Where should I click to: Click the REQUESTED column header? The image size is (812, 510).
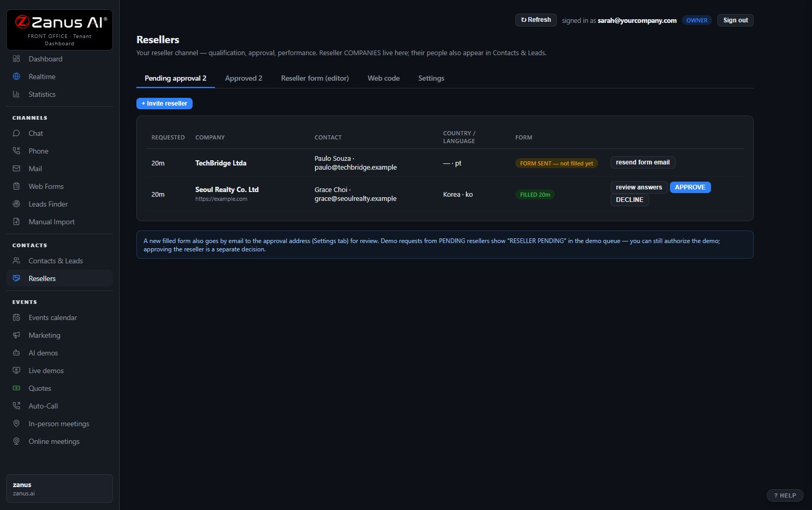coord(168,137)
